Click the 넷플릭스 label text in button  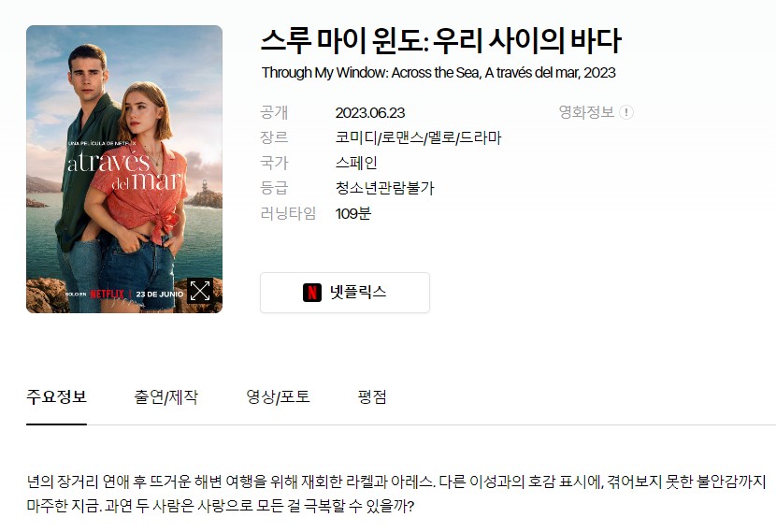[358, 292]
